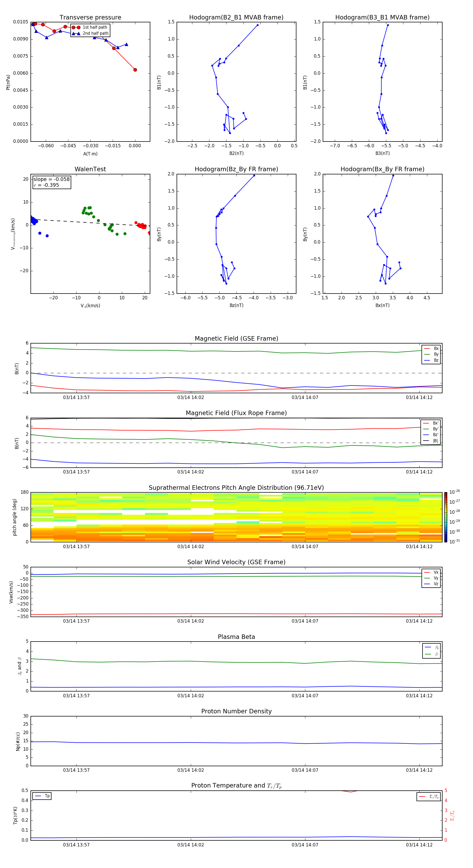Click the "Bz(nT)" x-axis label
Image resolution: width=473 pixels, height=868 pixels.
[x=236, y=305]
